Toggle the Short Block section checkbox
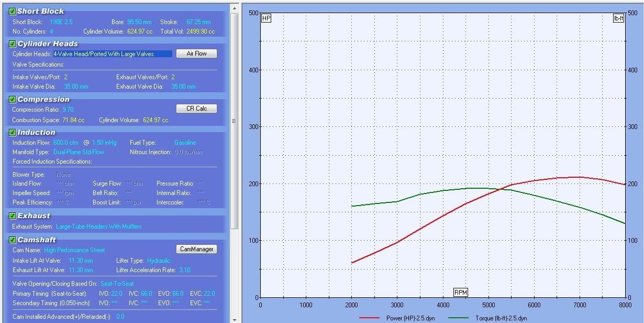Image resolution: width=644 pixels, height=323 pixels. click(x=13, y=11)
